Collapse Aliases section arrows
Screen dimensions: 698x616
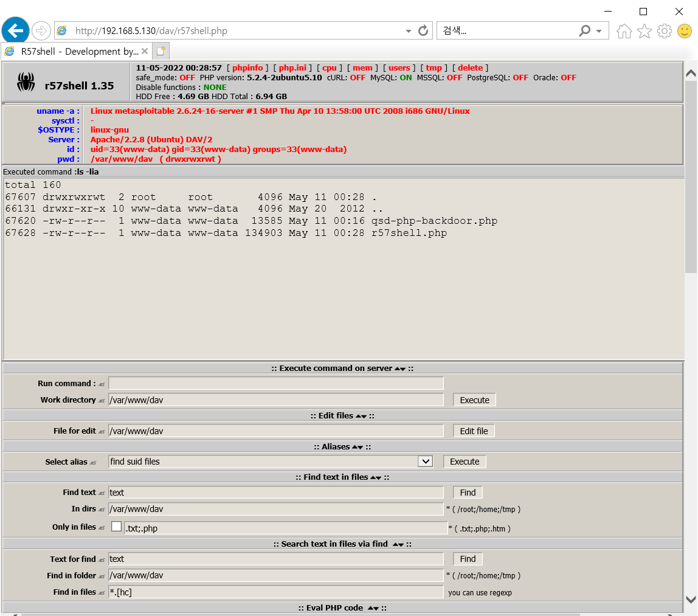(x=358, y=448)
